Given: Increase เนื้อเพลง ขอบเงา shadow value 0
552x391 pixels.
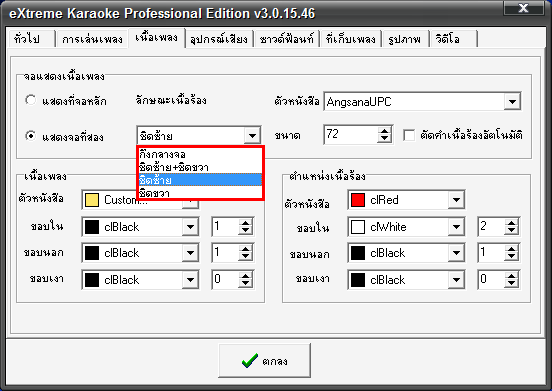Looking at the screenshot, I should (x=245, y=276).
